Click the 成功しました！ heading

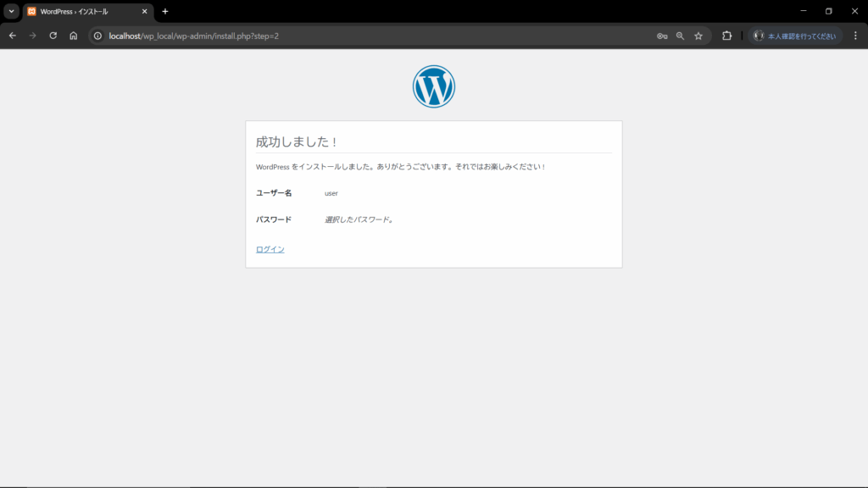click(297, 141)
